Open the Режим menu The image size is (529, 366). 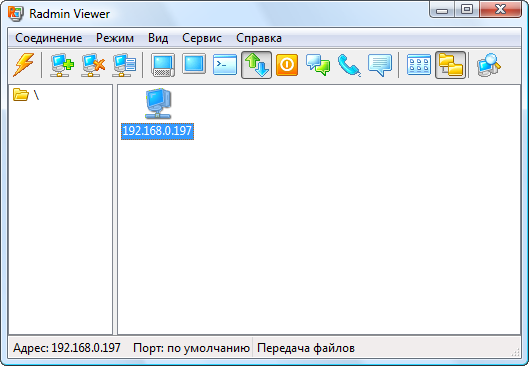point(115,38)
